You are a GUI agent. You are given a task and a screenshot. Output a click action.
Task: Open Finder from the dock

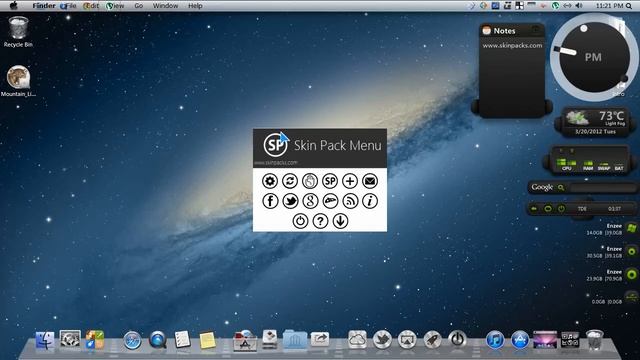tap(44, 340)
